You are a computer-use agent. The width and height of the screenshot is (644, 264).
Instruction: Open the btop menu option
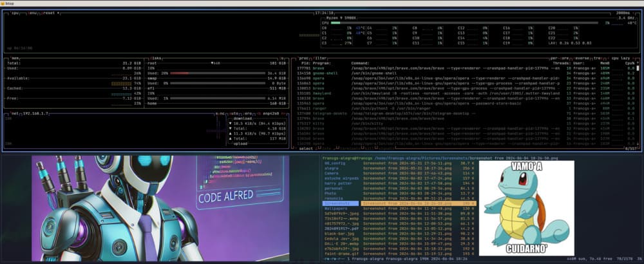click(x=32, y=13)
